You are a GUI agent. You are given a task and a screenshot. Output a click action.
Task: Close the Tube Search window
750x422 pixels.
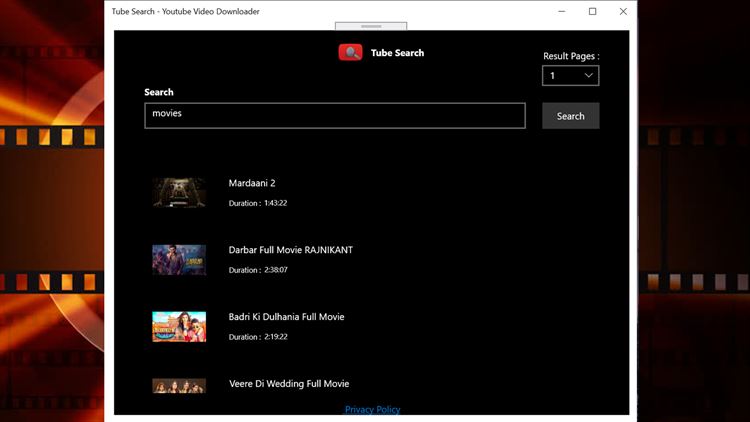tap(623, 11)
